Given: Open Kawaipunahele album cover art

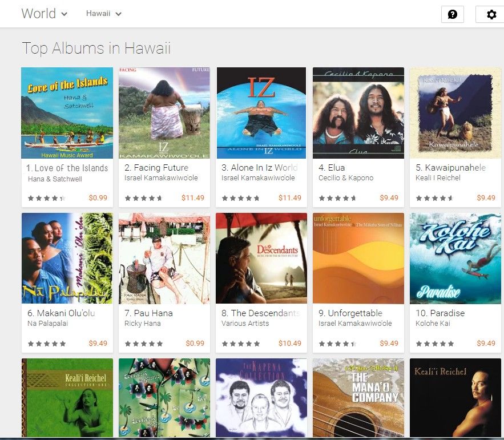Looking at the screenshot, I should [x=455, y=113].
